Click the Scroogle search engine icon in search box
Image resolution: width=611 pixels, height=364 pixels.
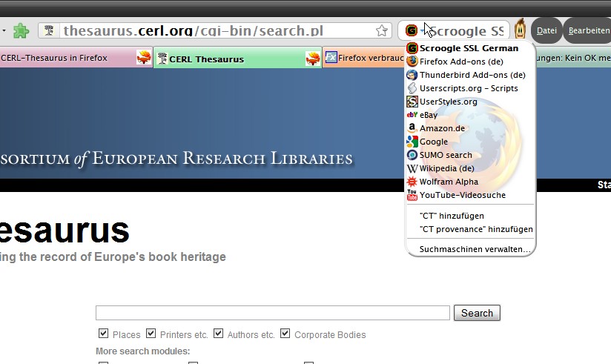click(x=412, y=30)
